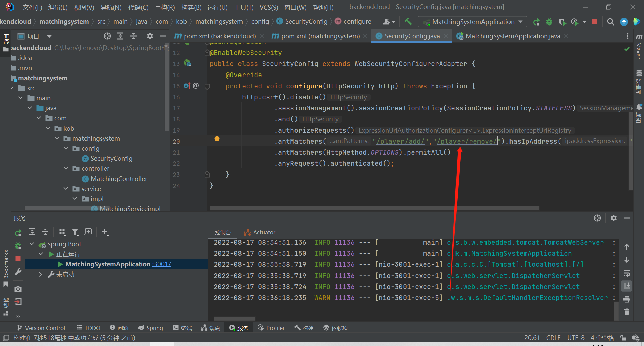Open Services panel settings gear
The width and height of the screenshot is (644, 346).
coord(614,218)
